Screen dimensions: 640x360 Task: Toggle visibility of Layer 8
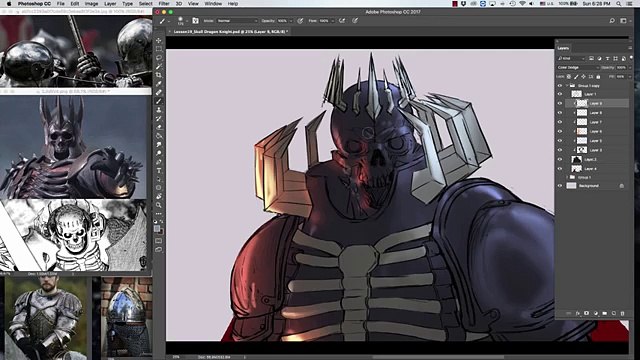pos(560,113)
